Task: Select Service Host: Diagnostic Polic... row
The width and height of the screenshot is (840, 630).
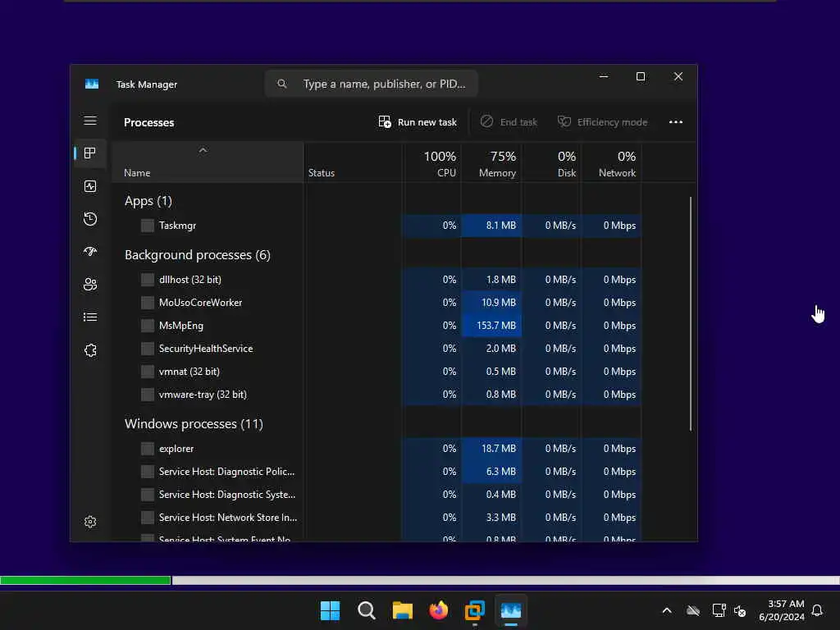Action: click(x=377, y=472)
